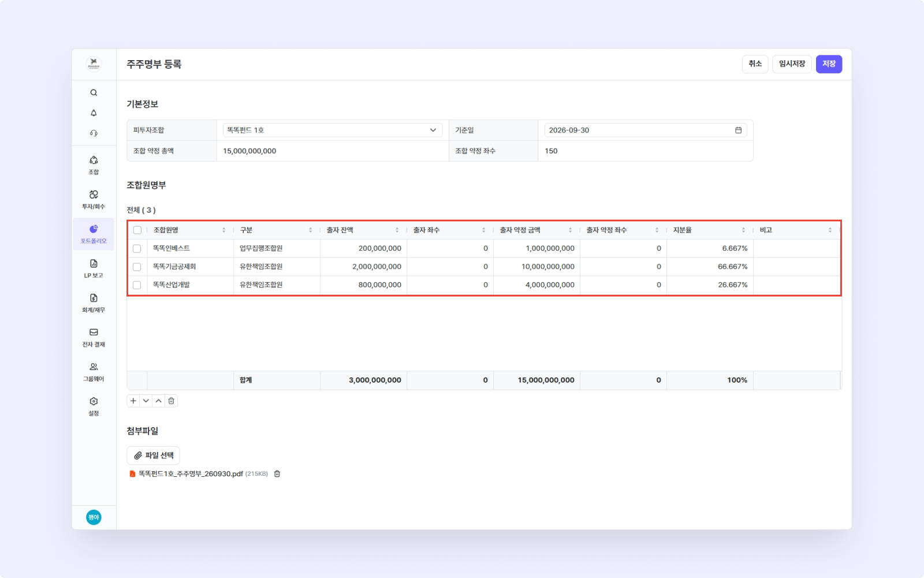This screenshot has height=578, width=924.
Task: Open the headset support icon
Action: (94, 133)
